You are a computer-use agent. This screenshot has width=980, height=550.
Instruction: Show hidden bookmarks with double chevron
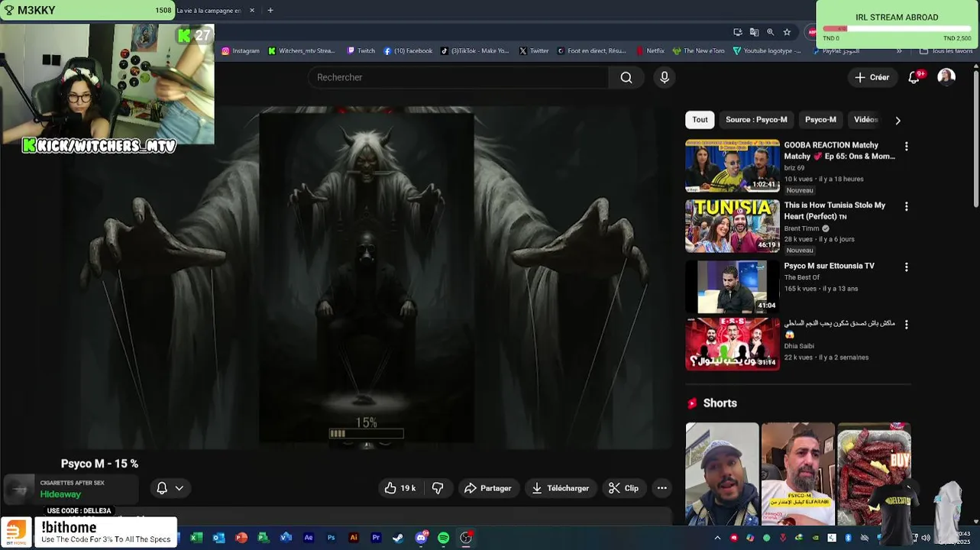[x=899, y=51]
